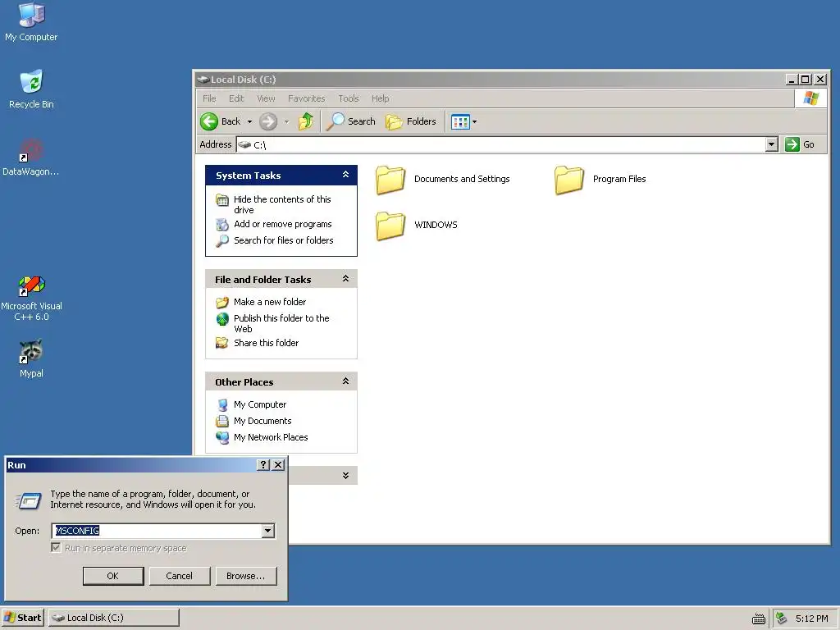Maximize the Local Disk (C:) window
This screenshot has width=840, height=630.
(805, 80)
